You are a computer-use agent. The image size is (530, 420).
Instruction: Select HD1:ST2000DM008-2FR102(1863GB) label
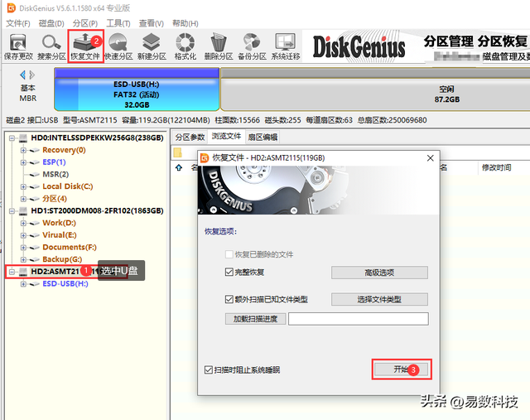pos(98,210)
